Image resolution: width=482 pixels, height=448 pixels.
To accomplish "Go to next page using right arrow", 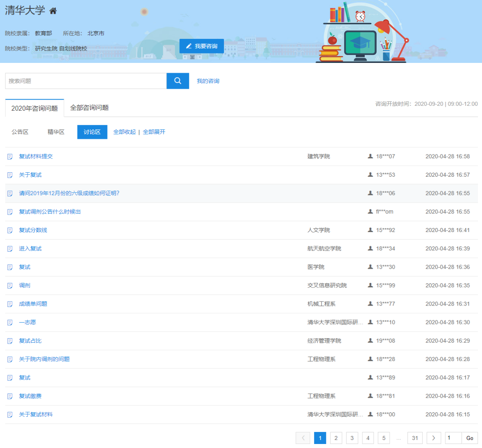I will (x=434, y=438).
